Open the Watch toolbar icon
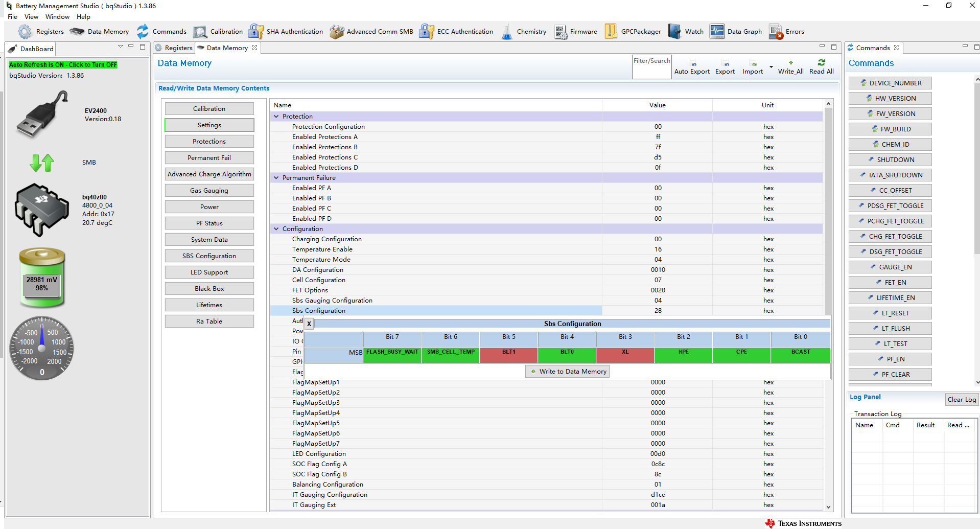This screenshot has width=980, height=529. pos(674,32)
